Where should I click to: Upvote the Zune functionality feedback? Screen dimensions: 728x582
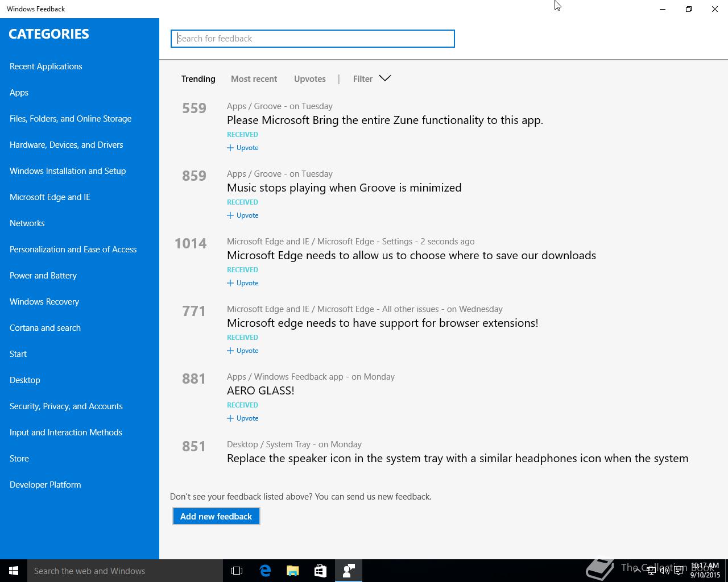pos(243,148)
